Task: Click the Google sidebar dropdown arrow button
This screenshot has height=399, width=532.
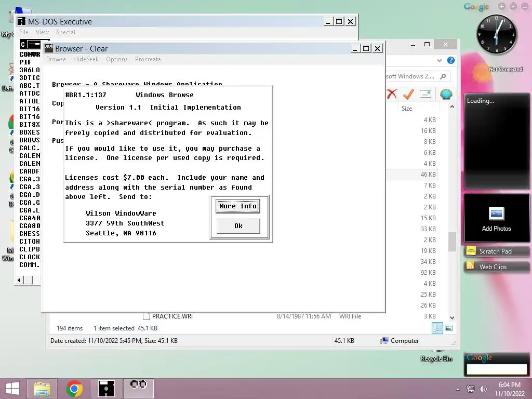Action: pos(513,6)
